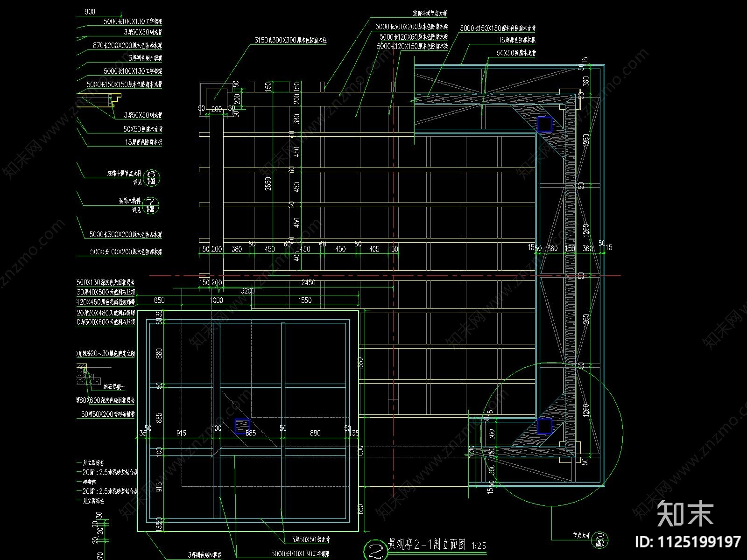
Task: Click the drawing title '景观亭2-1剖立面图'
Action: [x=428, y=544]
